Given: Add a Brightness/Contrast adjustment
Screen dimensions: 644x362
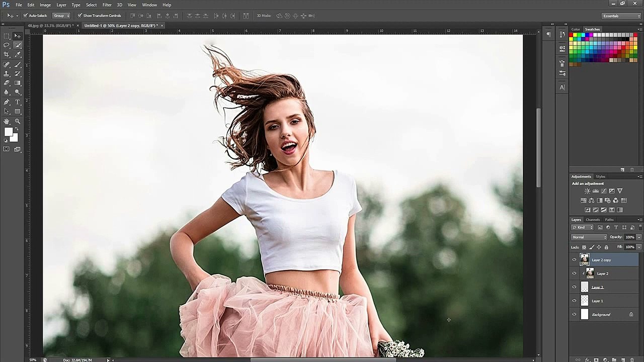Looking at the screenshot, I should (x=587, y=191).
